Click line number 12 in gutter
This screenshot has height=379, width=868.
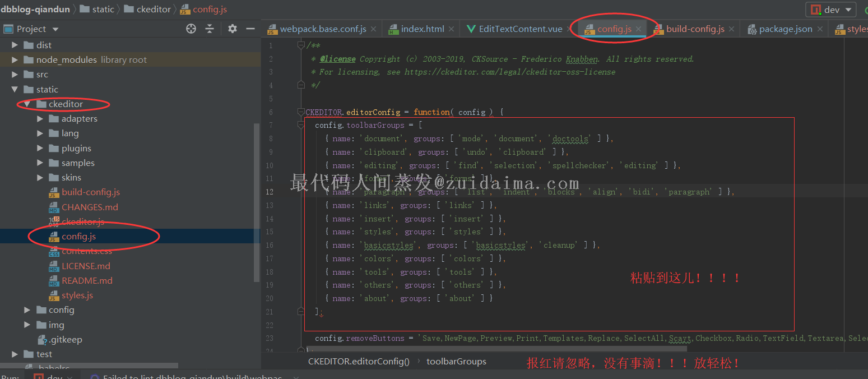tap(270, 192)
